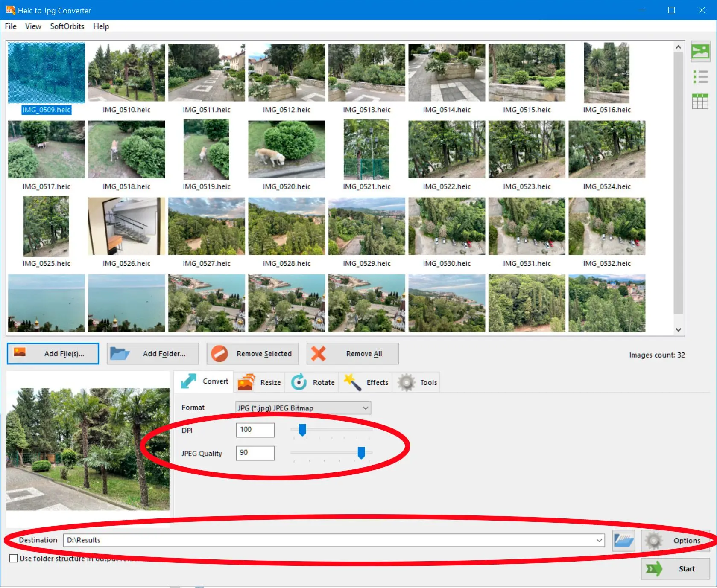Screen dimensions: 717x588
Task: Click the destination browse folder icon
Action: coord(623,541)
